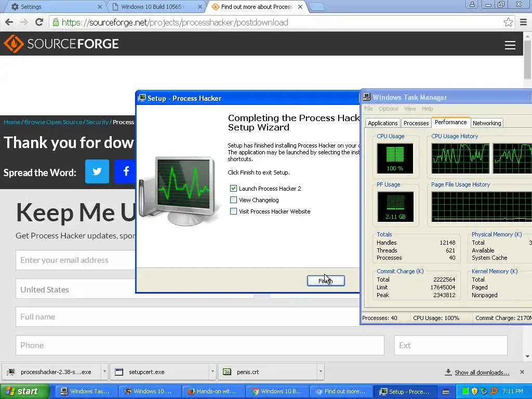Click the Setup Process Hacker title icon
Image resolution: width=532 pixels, height=399 pixels.
point(142,98)
